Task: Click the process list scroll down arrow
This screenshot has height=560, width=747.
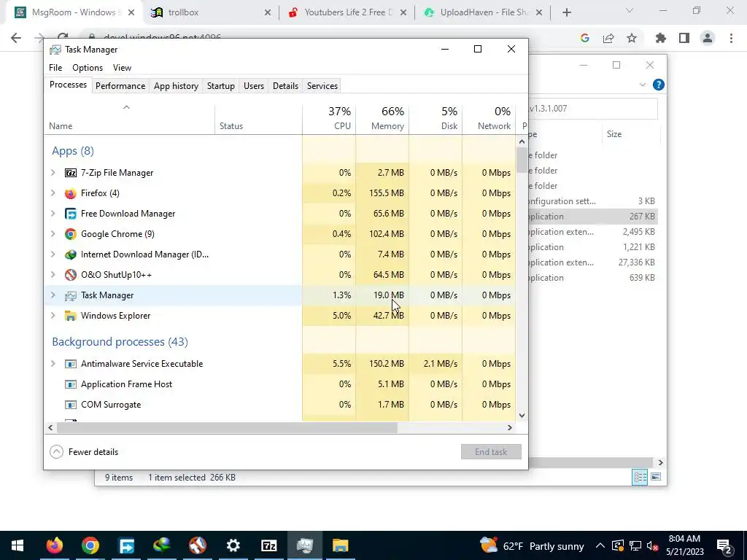Action: click(x=522, y=415)
